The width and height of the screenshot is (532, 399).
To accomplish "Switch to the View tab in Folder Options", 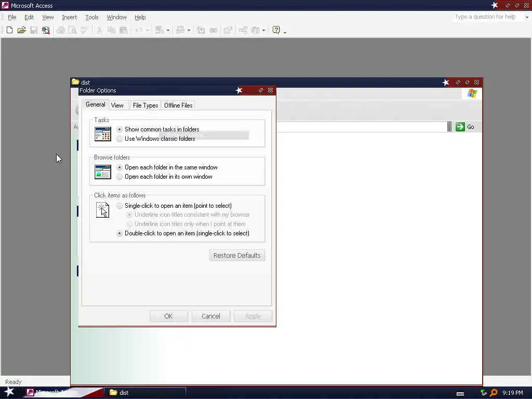I will [117, 105].
